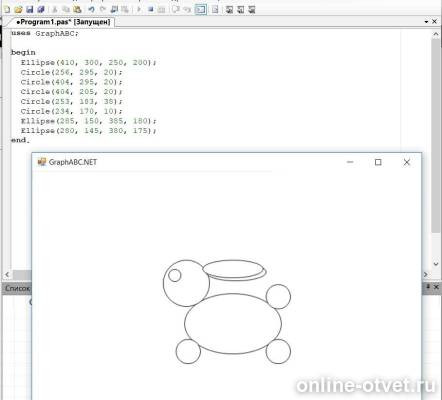Viewport: 442px width, 400px height.
Task: Click the Save All icon
Action: [x=41, y=9]
